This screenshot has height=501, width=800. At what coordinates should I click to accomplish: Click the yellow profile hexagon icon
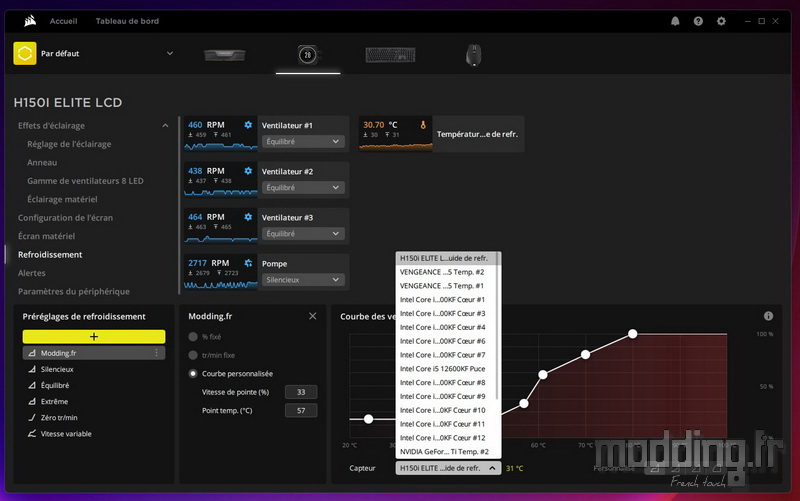[x=25, y=53]
